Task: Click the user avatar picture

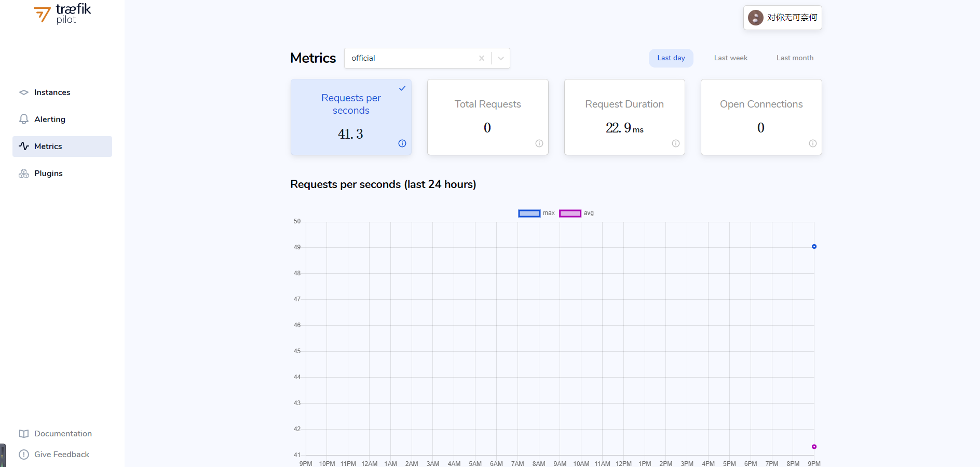Action: (x=755, y=18)
